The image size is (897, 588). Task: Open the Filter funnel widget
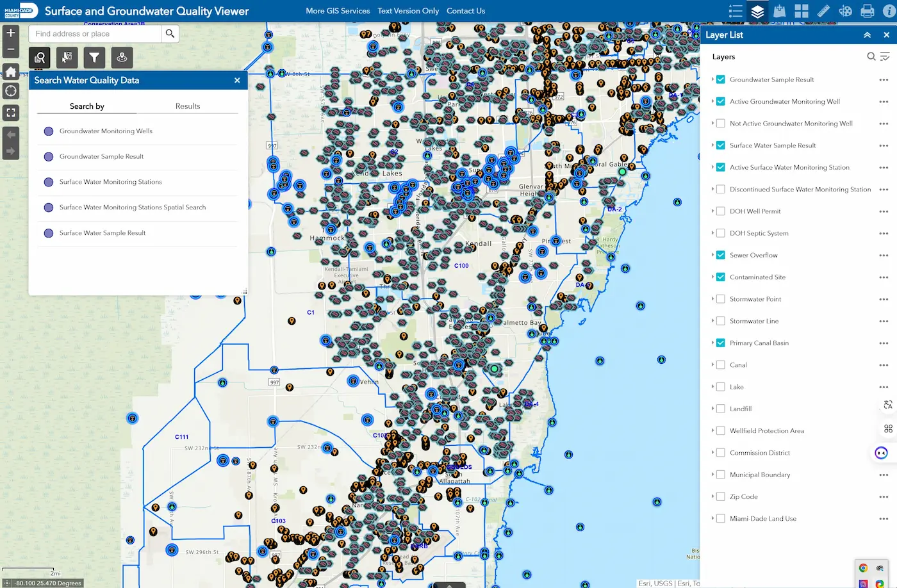pos(94,58)
